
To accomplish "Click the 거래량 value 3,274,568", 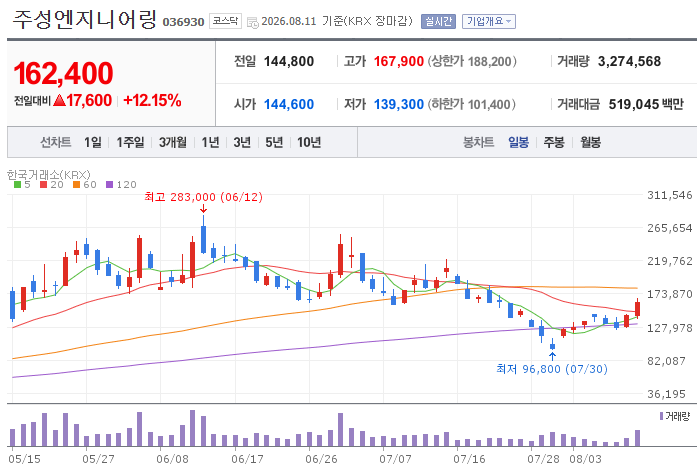I will 629,61.
